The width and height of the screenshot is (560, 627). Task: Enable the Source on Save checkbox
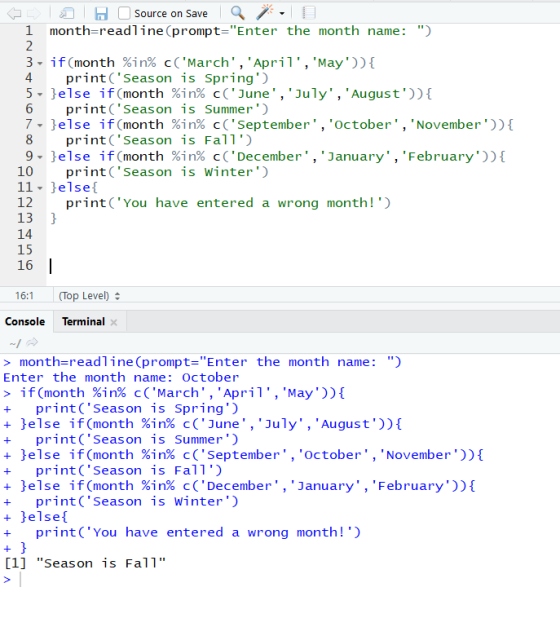pyautogui.click(x=124, y=13)
